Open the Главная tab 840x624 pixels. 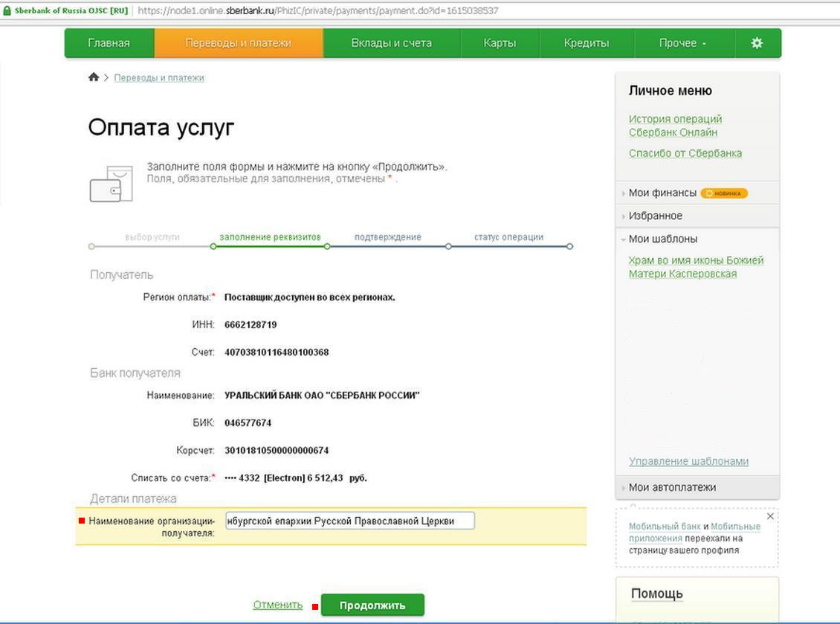(109, 43)
